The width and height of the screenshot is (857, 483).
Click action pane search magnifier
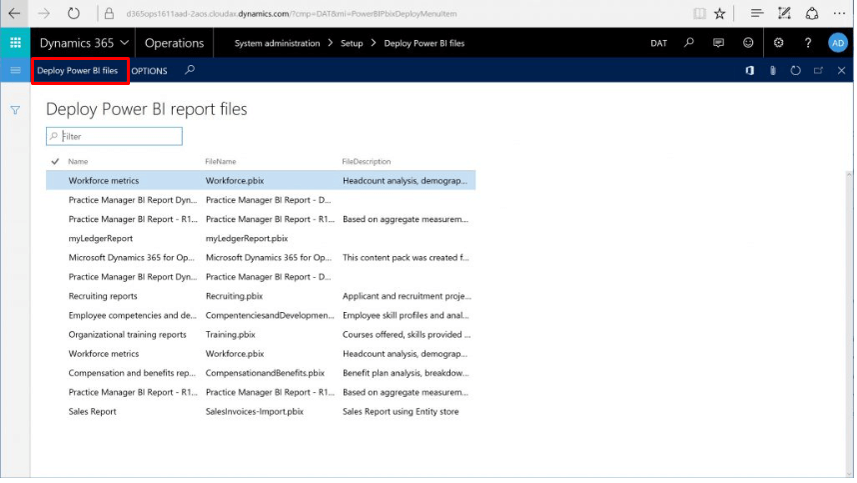(x=190, y=70)
